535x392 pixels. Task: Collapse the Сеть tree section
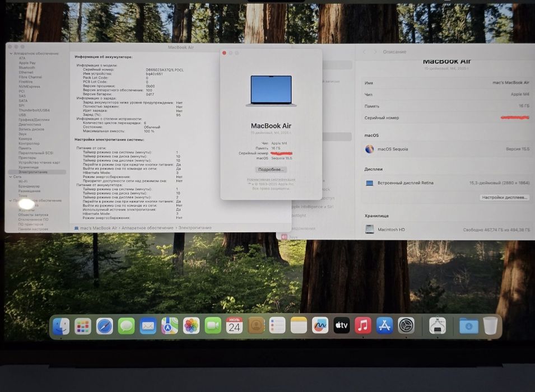click(x=11, y=177)
